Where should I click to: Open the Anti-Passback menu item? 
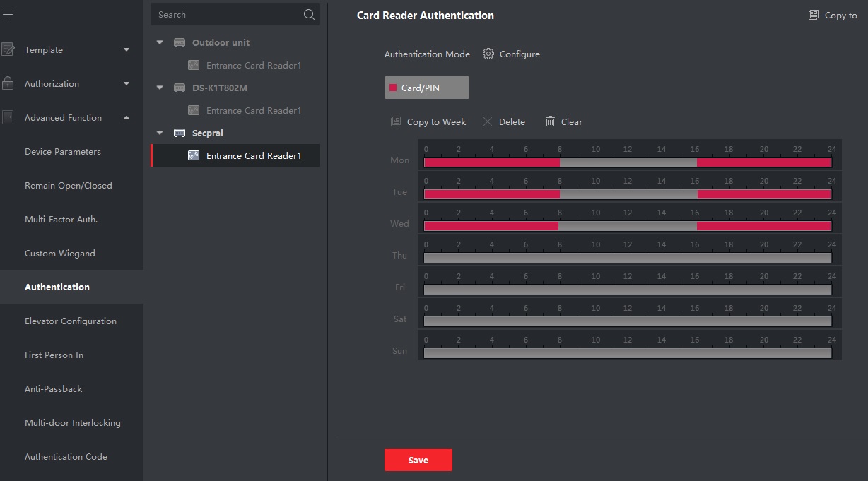pyautogui.click(x=54, y=389)
